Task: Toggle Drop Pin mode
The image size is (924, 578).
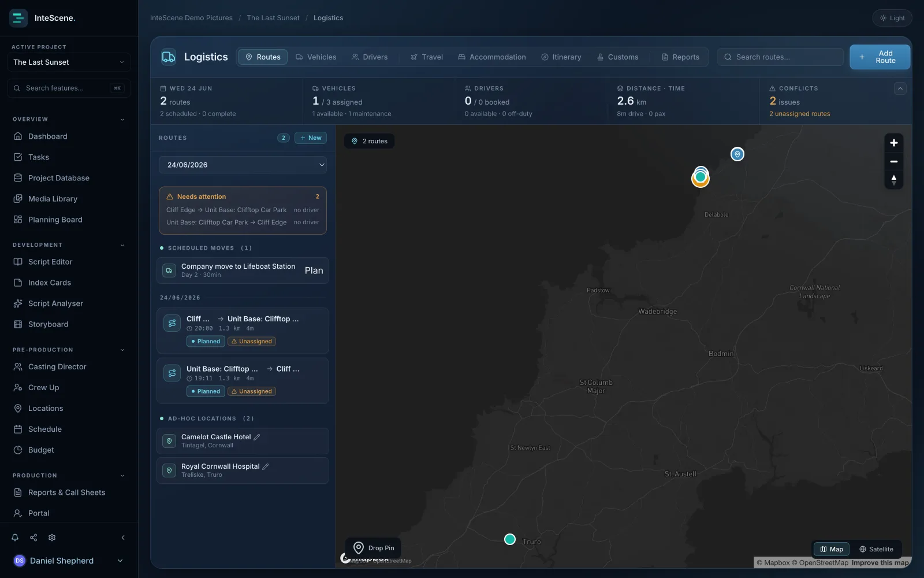Action: tap(374, 548)
